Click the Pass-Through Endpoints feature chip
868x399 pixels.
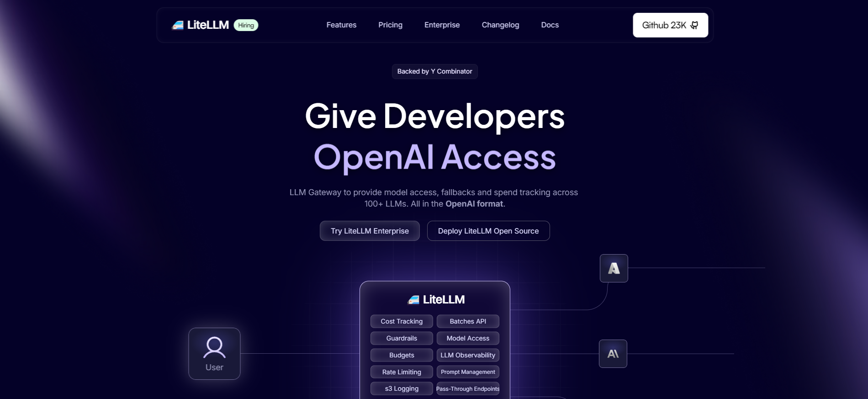(x=468, y=388)
